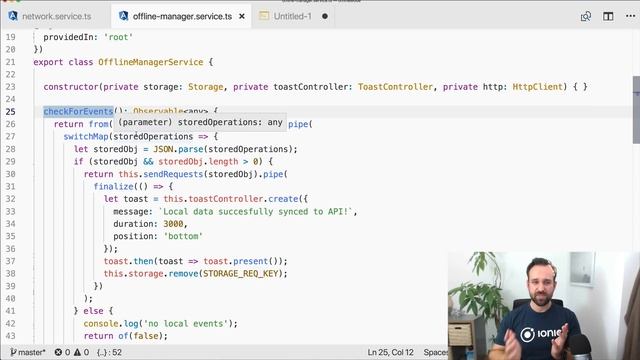Click the 'bottom' position string

tap(183, 236)
